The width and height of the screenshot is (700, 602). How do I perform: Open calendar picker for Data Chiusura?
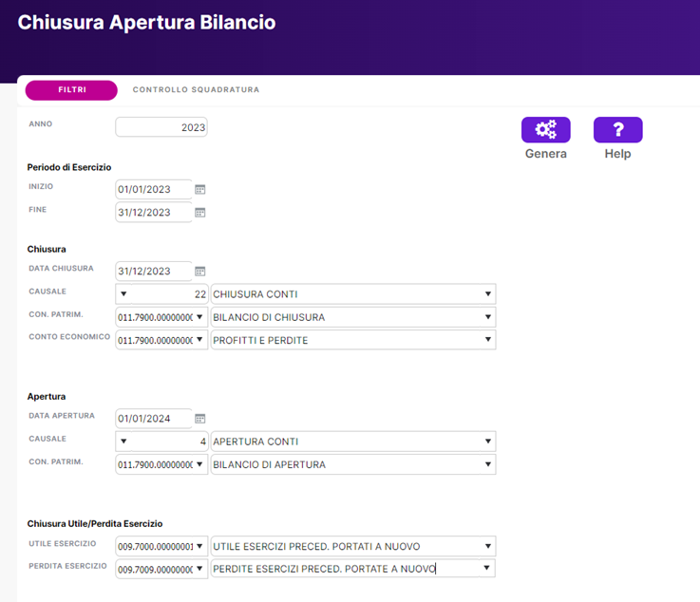[200, 272]
